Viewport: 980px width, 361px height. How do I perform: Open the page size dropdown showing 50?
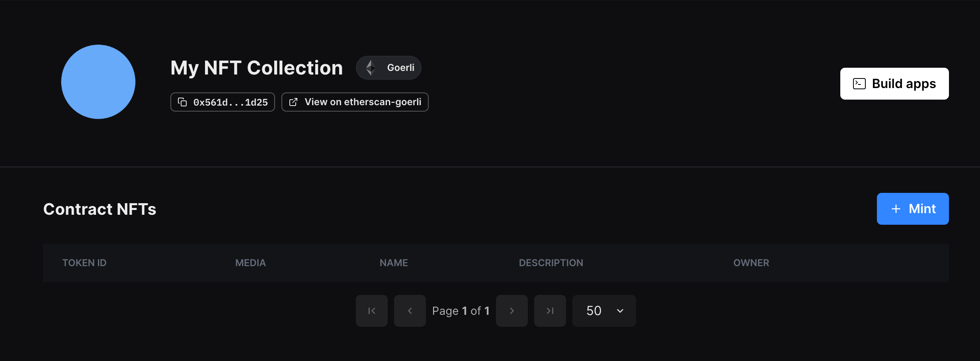pos(603,311)
